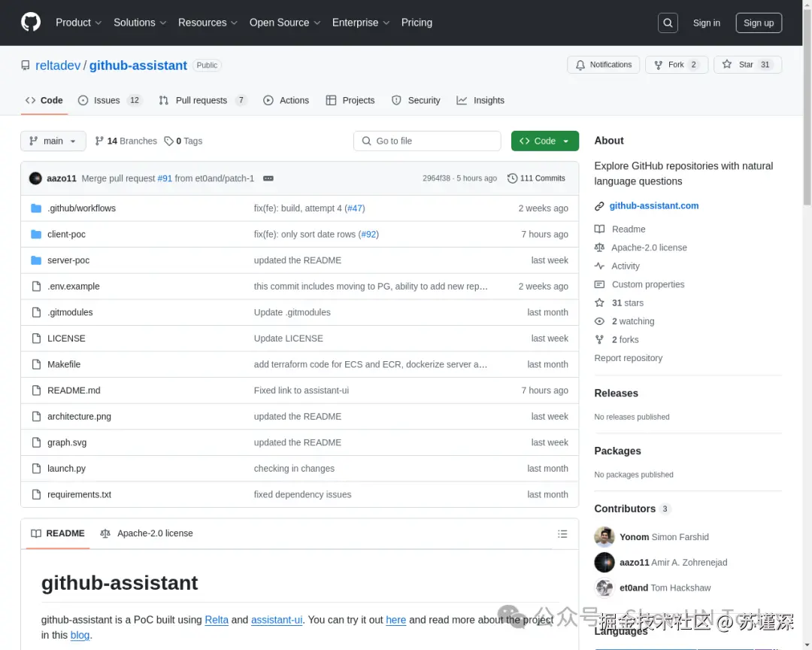This screenshot has height=650, width=812.
Task: Select the Apache-2.0 license tab
Action: [147, 533]
